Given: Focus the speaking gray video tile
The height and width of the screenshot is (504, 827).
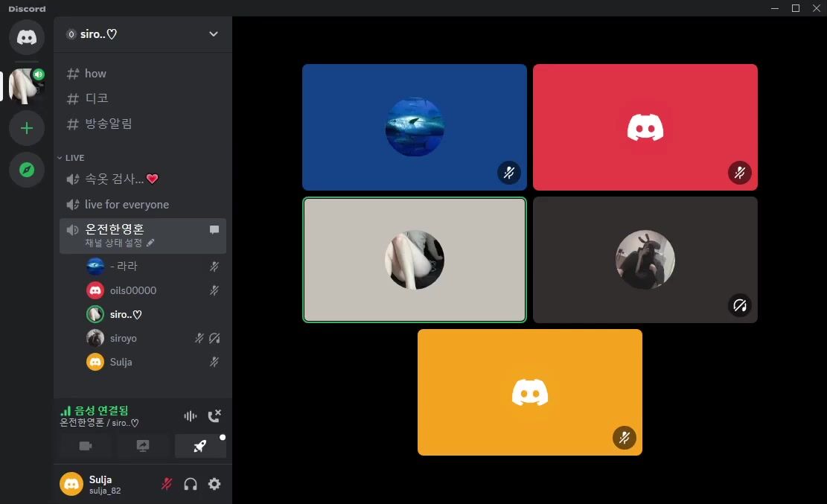Looking at the screenshot, I should point(415,260).
